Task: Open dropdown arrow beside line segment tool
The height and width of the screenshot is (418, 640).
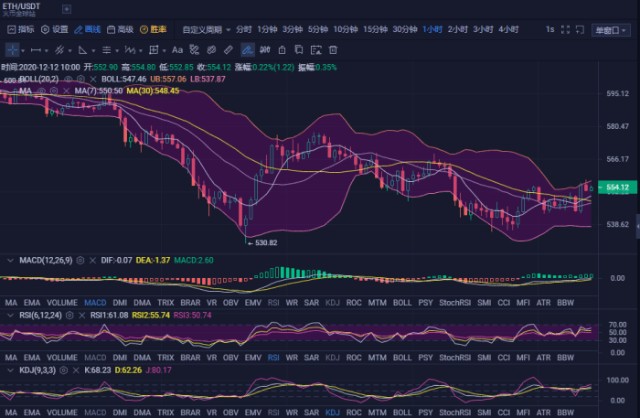Action: tap(46, 51)
